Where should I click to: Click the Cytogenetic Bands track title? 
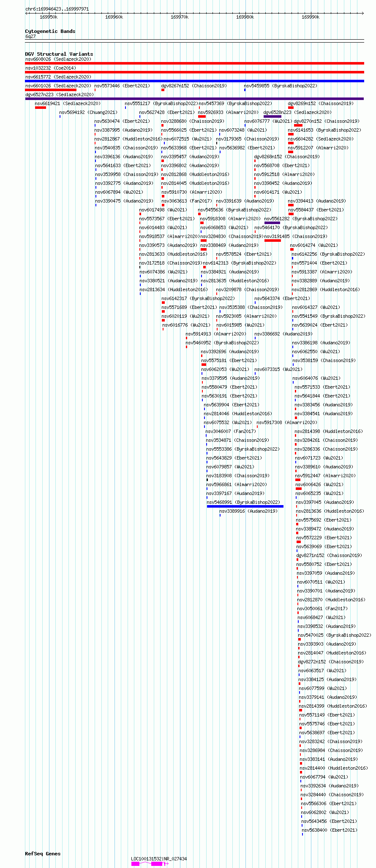tap(50, 31)
